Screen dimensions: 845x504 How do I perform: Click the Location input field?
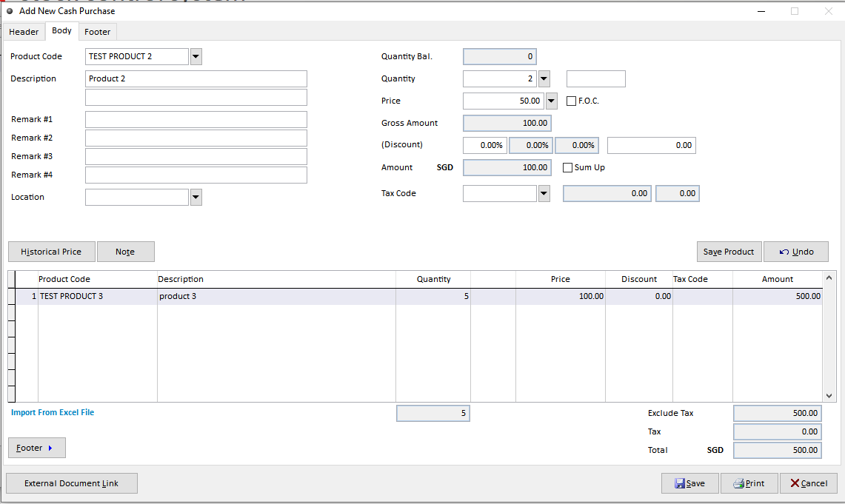coord(137,197)
